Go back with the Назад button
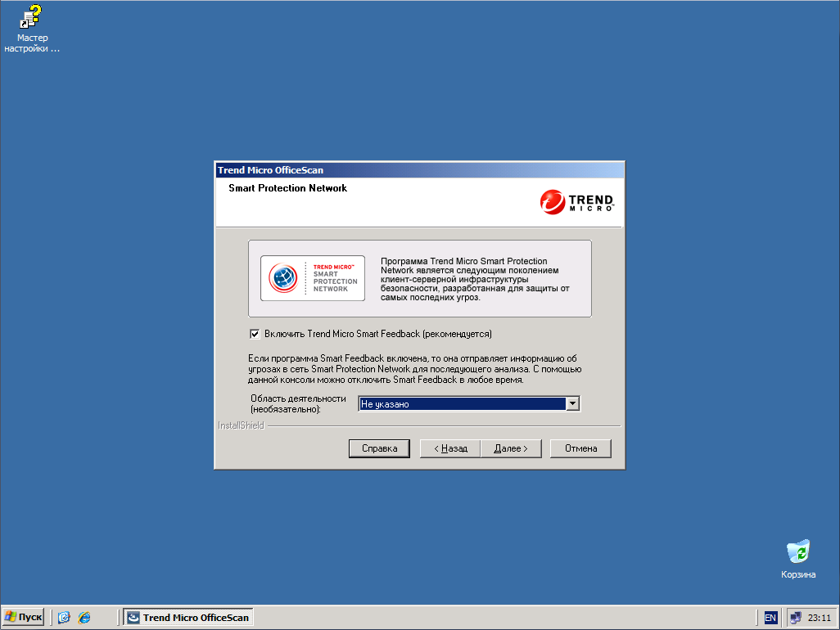Image resolution: width=840 pixels, height=630 pixels. click(450, 448)
